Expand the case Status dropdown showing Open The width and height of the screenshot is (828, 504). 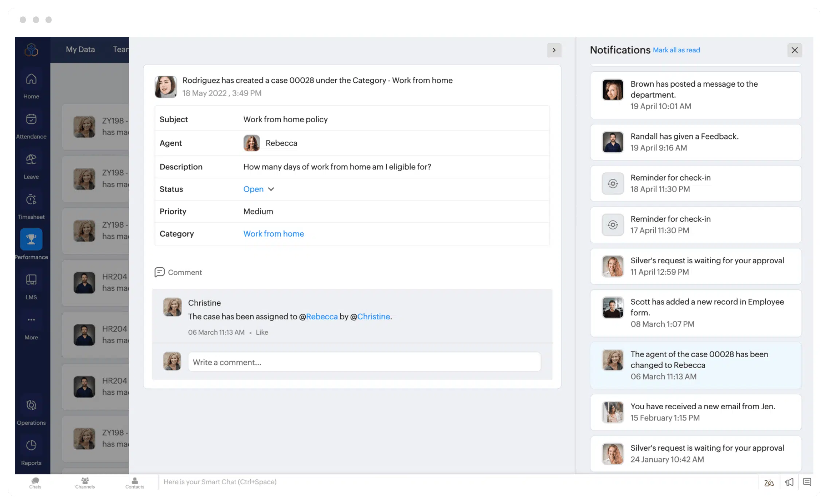258,189
